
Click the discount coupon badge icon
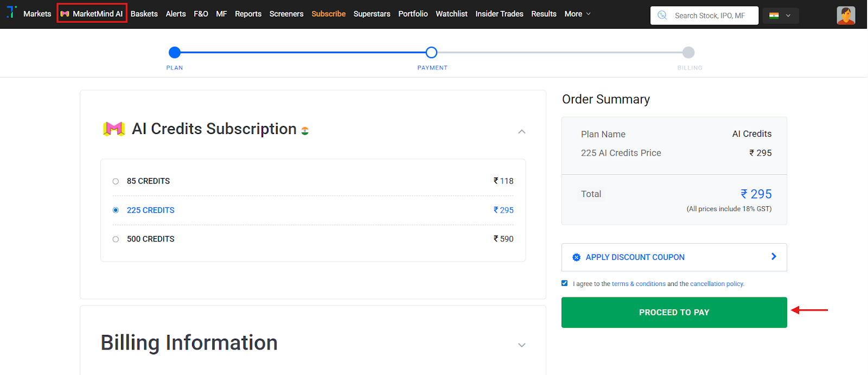pos(576,257)
